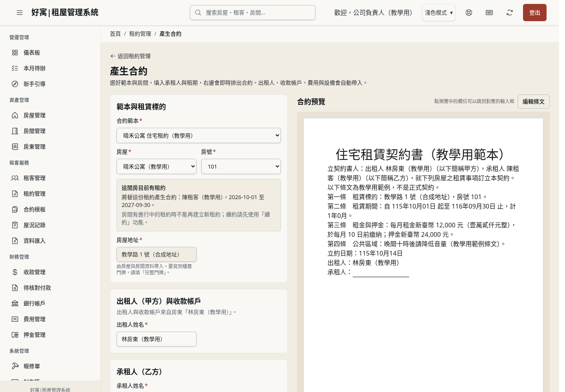The height and width of the screenshot is (392, 565).
Task: Open 銀行帳戶 bank icon in sidebar
Action: (x=15, y=303)
